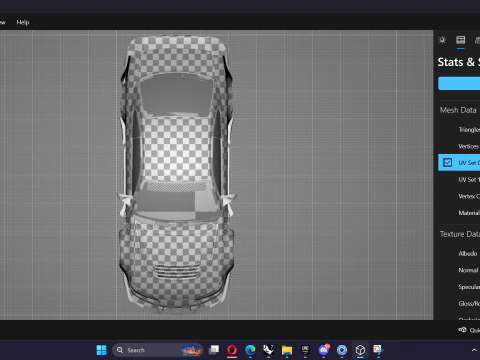The width and height of the screenshot is (480, 360).
Task: Select the Vertices mesh data row
Action: click(459, 146)
